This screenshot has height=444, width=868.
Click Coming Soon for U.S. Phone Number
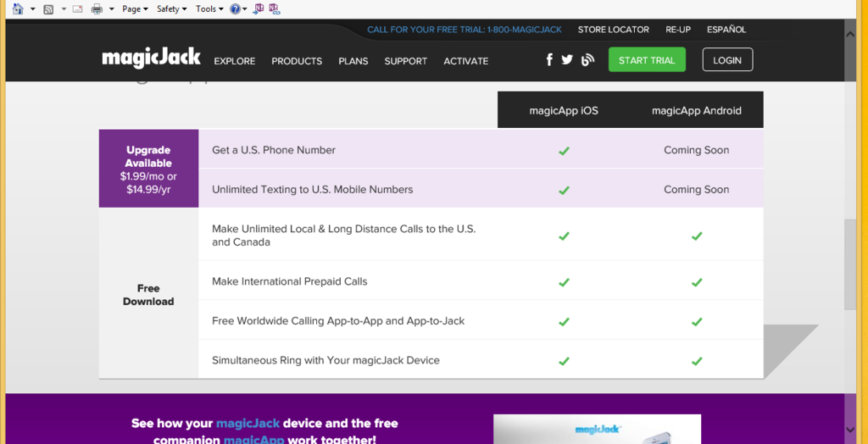tap(697, 150)
